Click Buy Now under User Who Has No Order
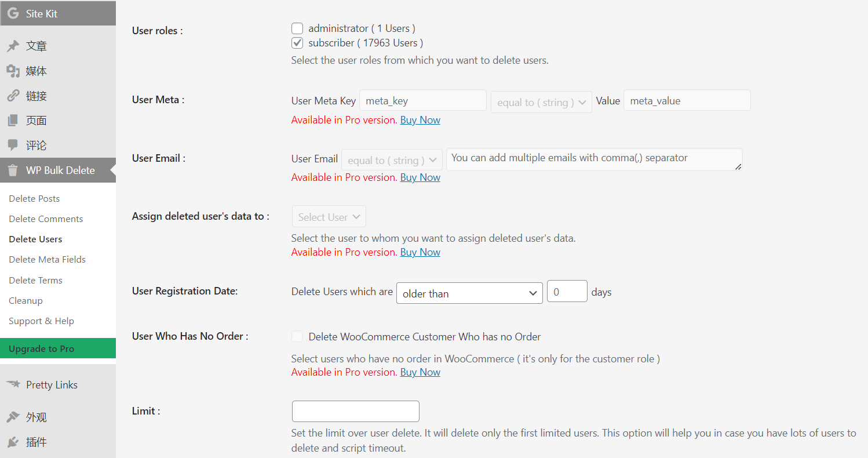 420,372
